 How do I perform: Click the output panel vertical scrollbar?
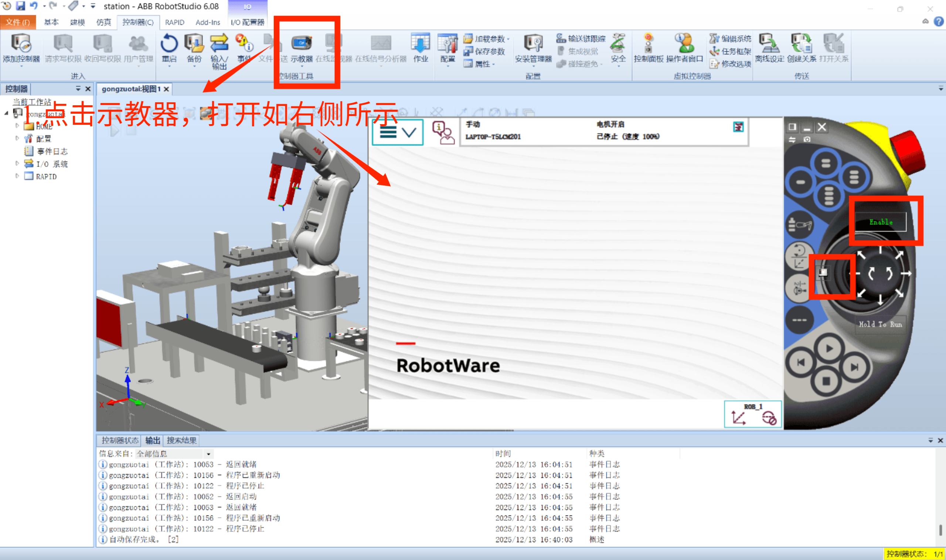(x=940, y=530)
